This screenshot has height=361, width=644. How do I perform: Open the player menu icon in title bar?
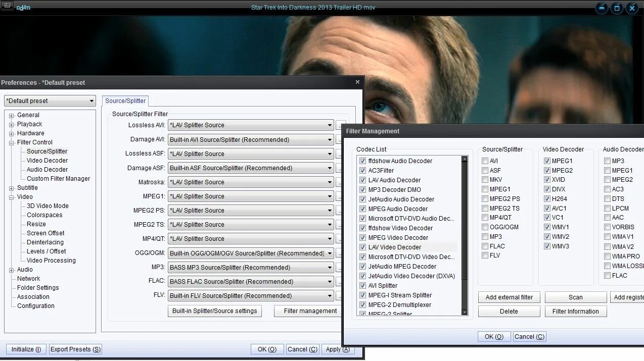pos(8,6)
